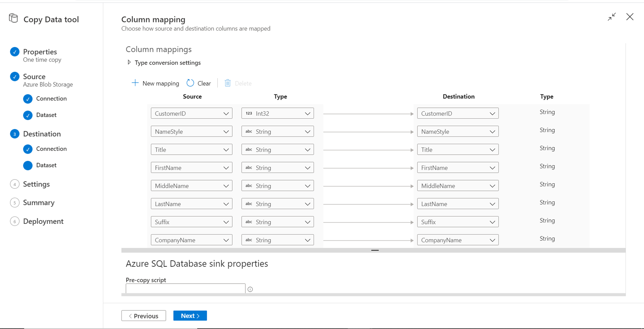Viewport: 644px width, 329px height.
Task: Click the New mapping plus icon
Action: (135, 83)
